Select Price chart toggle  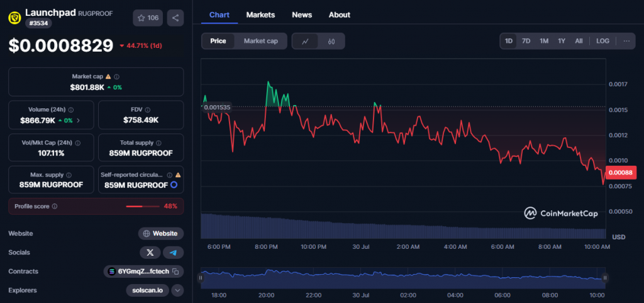(x=218, y=41)
